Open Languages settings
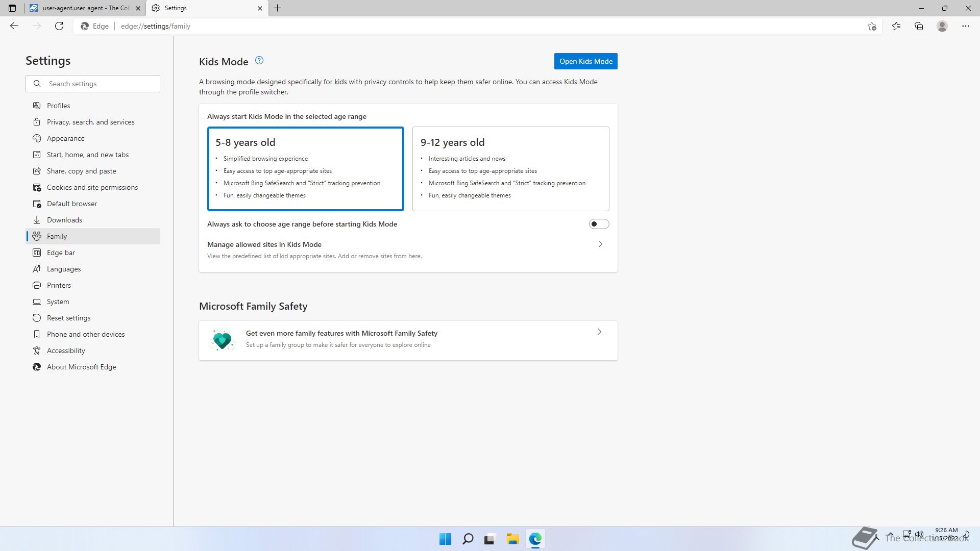Image resolution: width=980 pixels, height=551 pixels. pyautogui.click(x=93, y=269)
